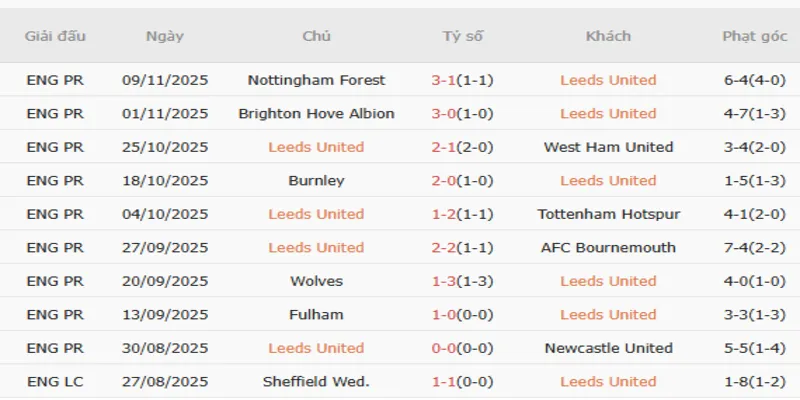Select the "Ngày" date column header
The width and height of the screenshot is (800, 400).
pyautogui.click(x=165, y=36)
